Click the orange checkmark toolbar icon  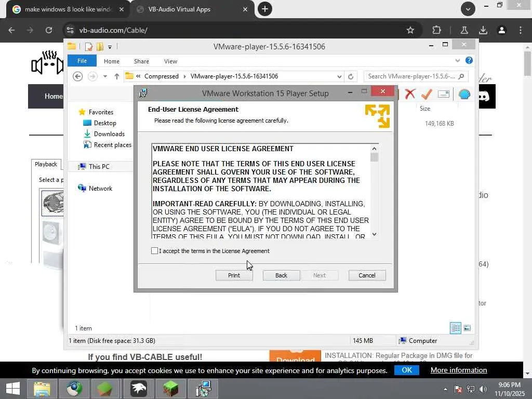(x=427, y=94)
